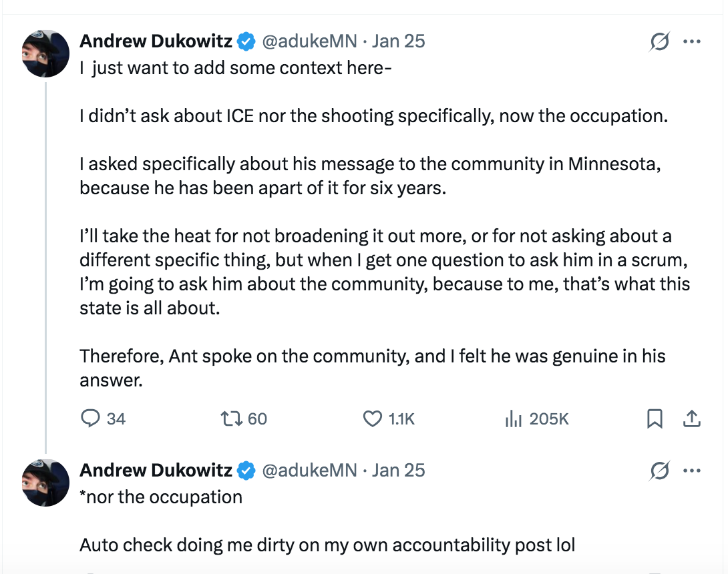Click @adukeMN handle on second tweet

click(309, 471)
